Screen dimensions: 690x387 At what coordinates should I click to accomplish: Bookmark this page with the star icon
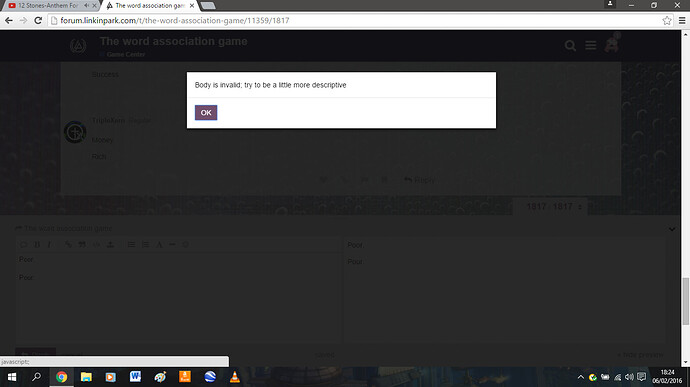[x=667, y=20]
